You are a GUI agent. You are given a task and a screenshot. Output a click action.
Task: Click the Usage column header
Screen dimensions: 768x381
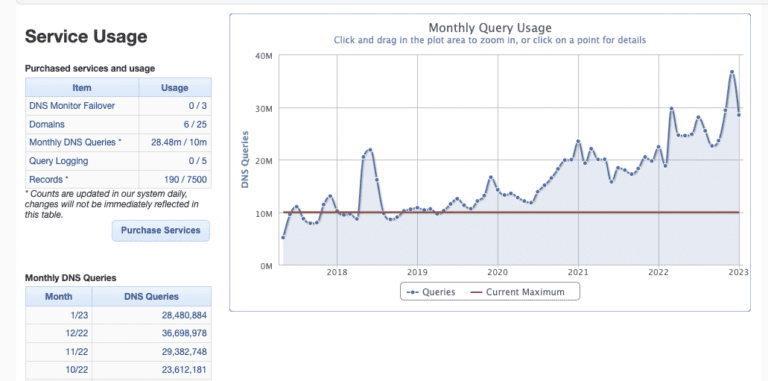coord(175,88)
